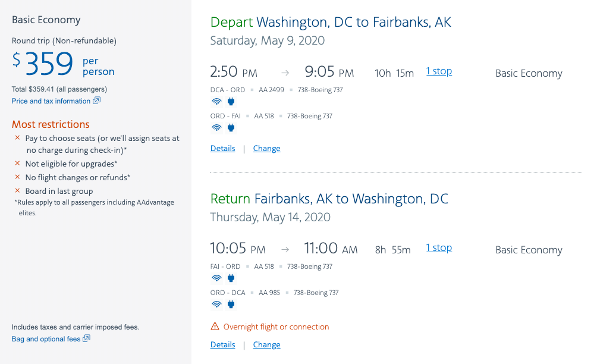
Task: Show Details for departing flight
Action: [223, 149]
